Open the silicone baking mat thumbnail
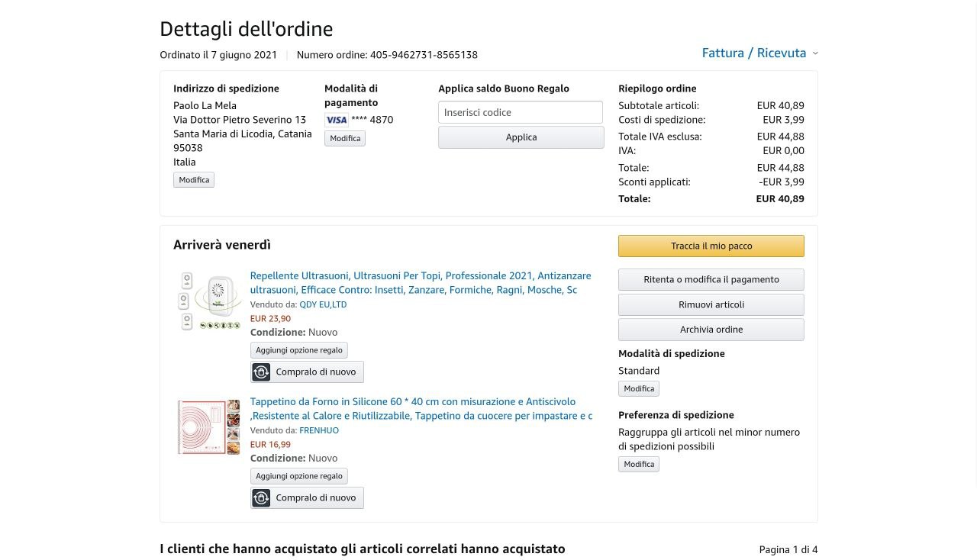This screenshot has width=977, height=560. click(x=208, y=427)
